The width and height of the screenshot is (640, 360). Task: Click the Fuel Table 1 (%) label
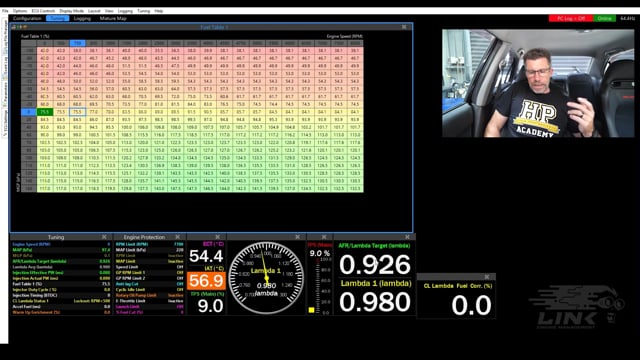pos(35,36)
